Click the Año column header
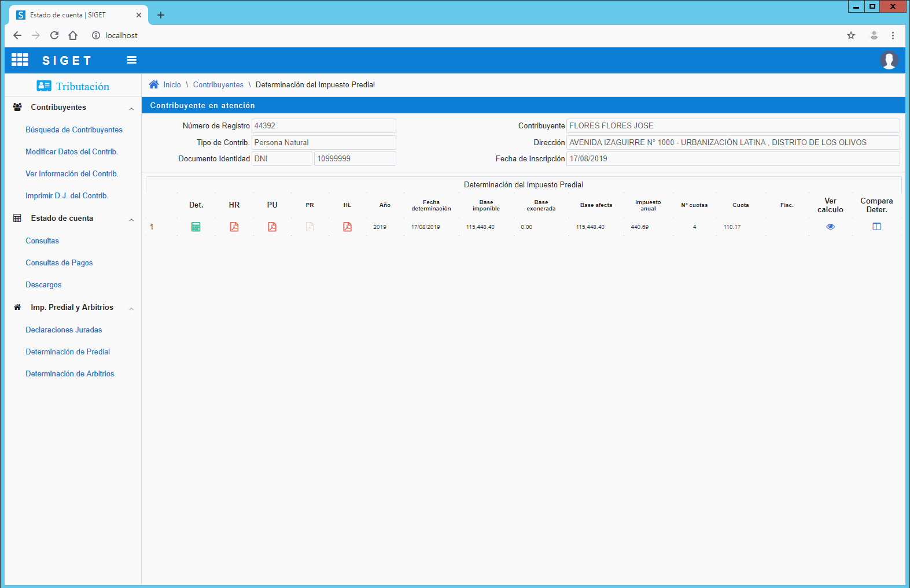The height and width of the screenshot is (588, 910). coord(385,205)
